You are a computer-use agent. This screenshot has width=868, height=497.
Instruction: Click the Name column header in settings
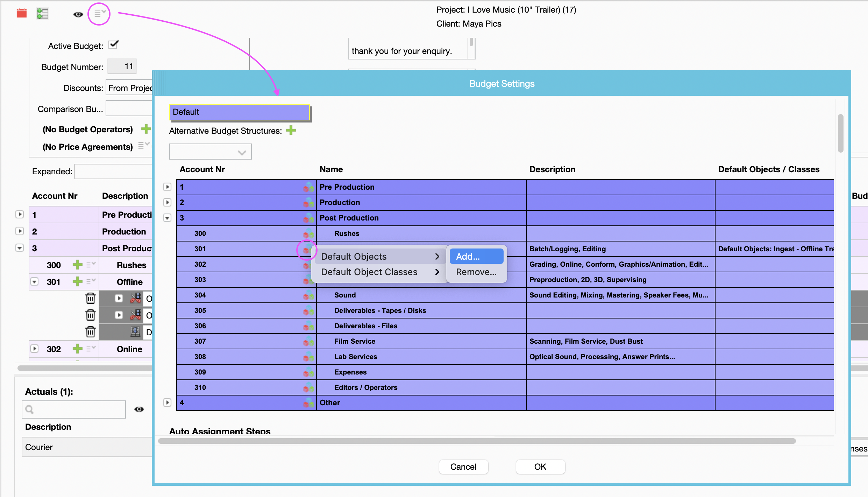[331, 169]
